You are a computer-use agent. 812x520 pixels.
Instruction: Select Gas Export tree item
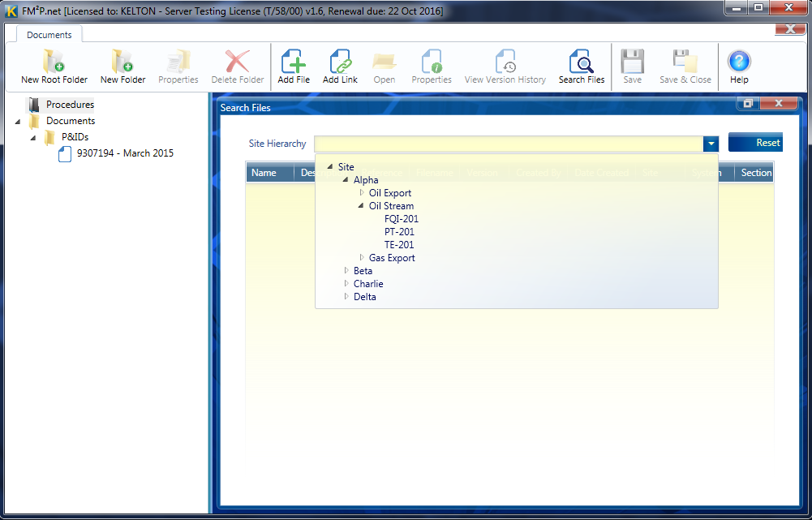(392, 257)
